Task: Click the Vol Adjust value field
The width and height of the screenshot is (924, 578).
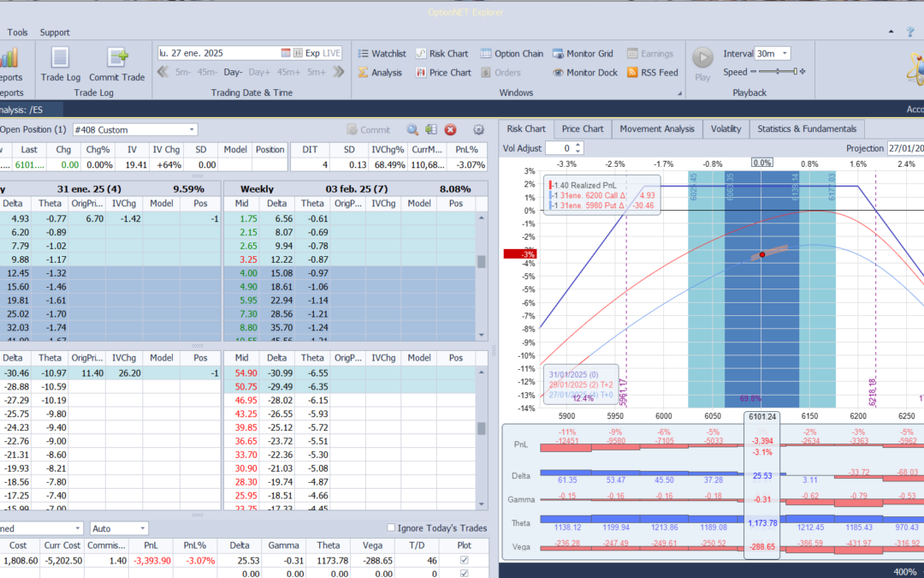Action: pyautogui.click(x=560, y=149)
